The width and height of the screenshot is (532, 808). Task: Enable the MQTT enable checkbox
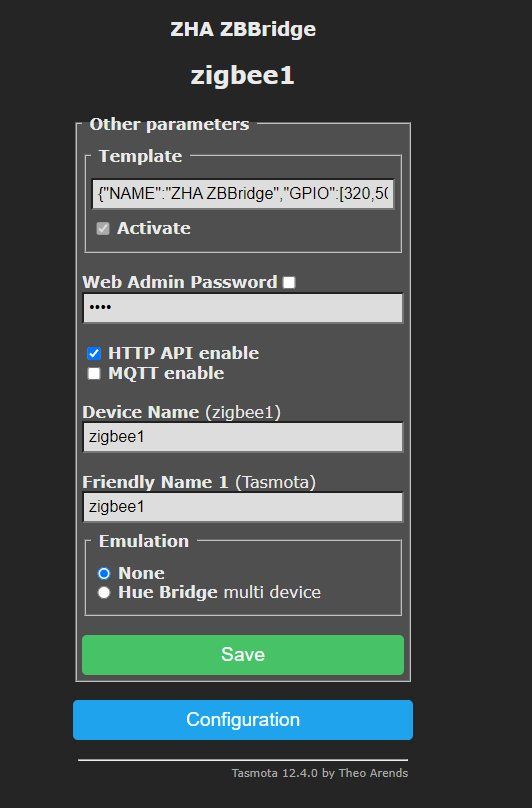tap(94, 374)
